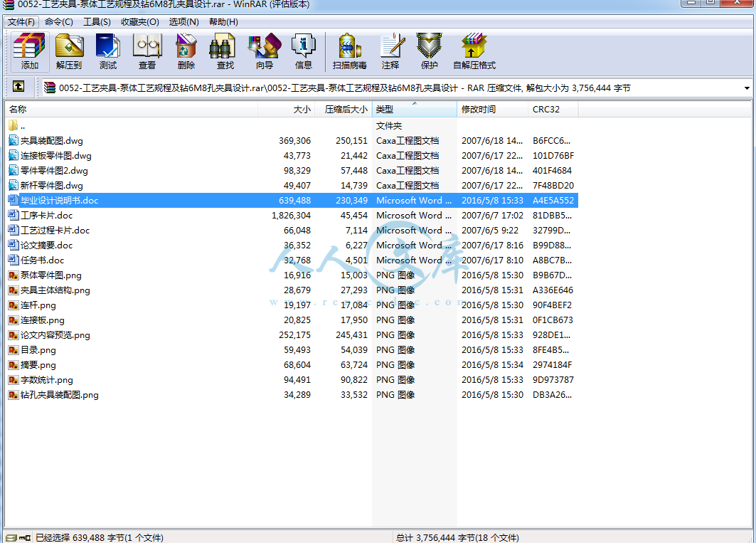
Task: Click the Word icon of 工序卡片.doc
Action: pyautogui.click(x=14, y=215)
